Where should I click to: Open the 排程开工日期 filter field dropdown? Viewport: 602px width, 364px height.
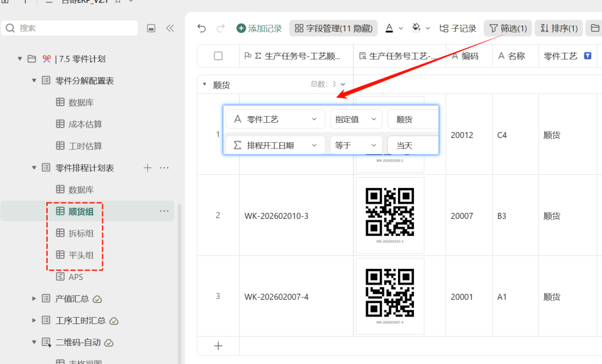pos(275,146)
